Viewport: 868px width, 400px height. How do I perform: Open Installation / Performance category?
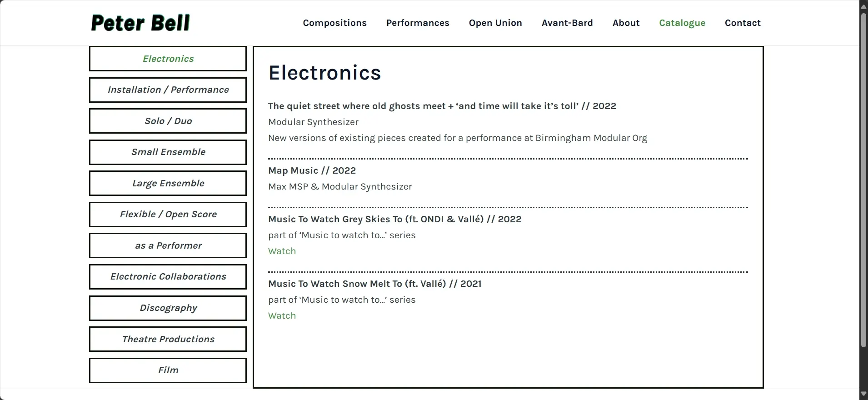click(x=168, y=90)
